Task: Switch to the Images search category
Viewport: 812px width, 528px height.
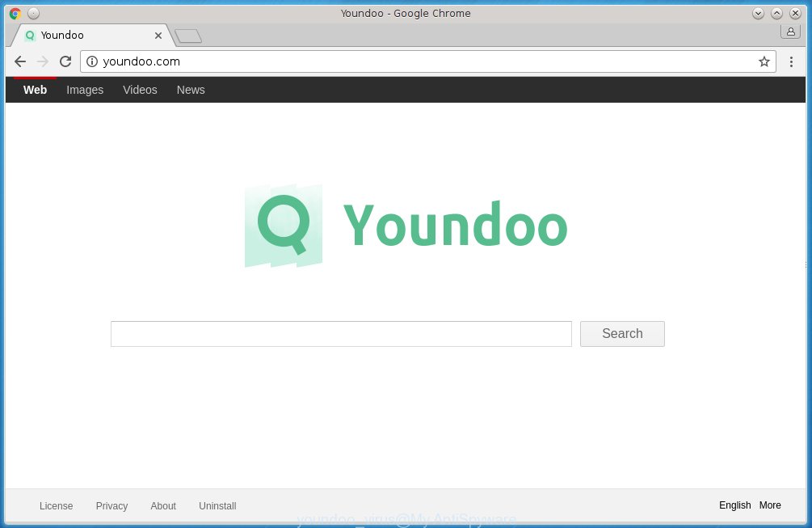Action: 85,91
